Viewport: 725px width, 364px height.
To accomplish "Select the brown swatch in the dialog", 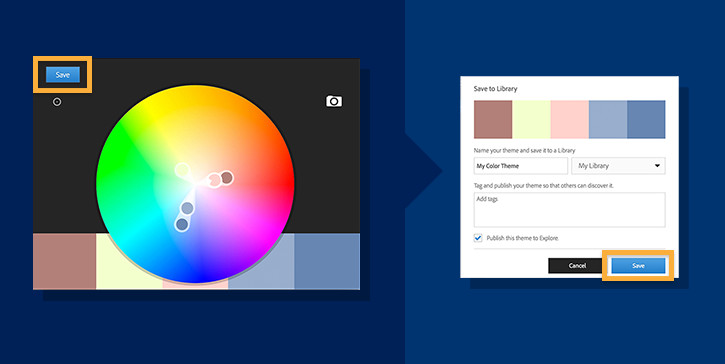I will tap(493, 119).
